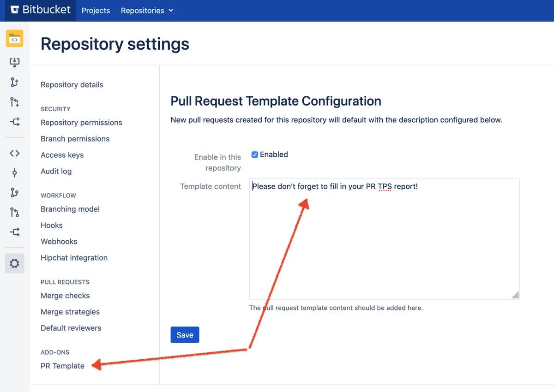Click the Enable in this repository label
The image size is (554, 392).
[x=217, y=162]
